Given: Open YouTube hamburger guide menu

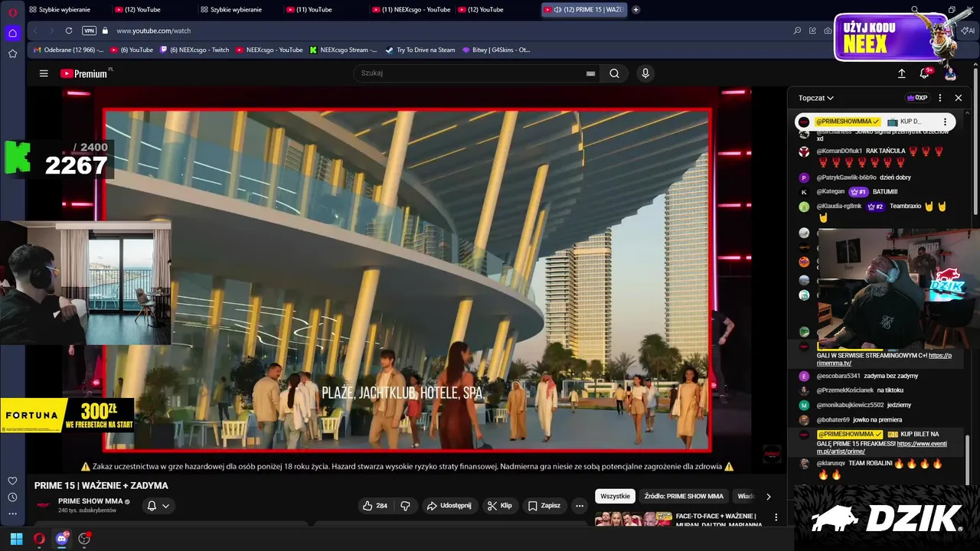Looking at the screenshot, I should 44,73.
